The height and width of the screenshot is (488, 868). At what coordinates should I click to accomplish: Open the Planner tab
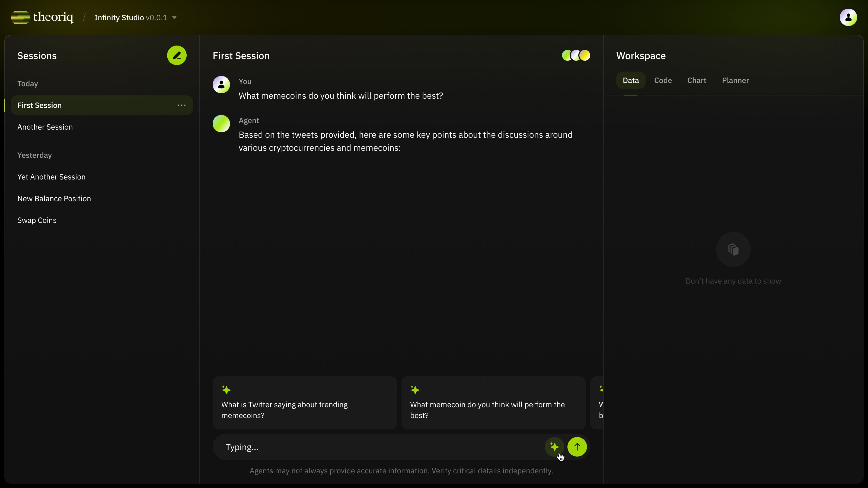735,80
